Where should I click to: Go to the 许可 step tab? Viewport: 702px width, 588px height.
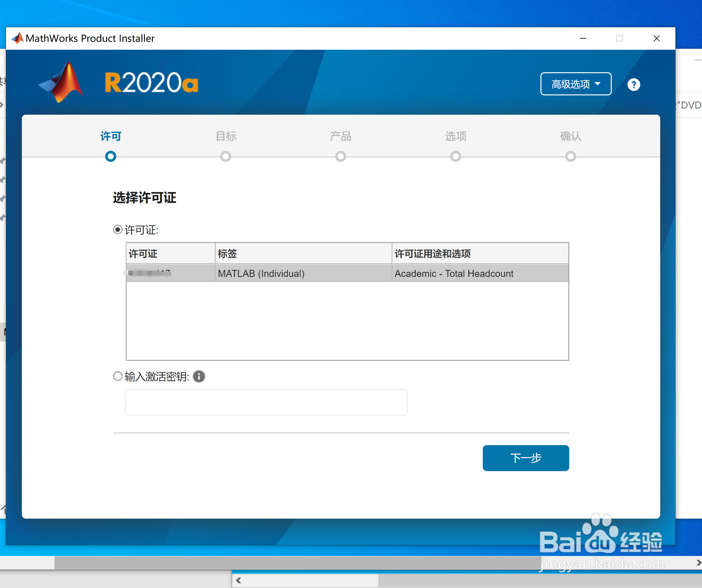click(111, 136)
